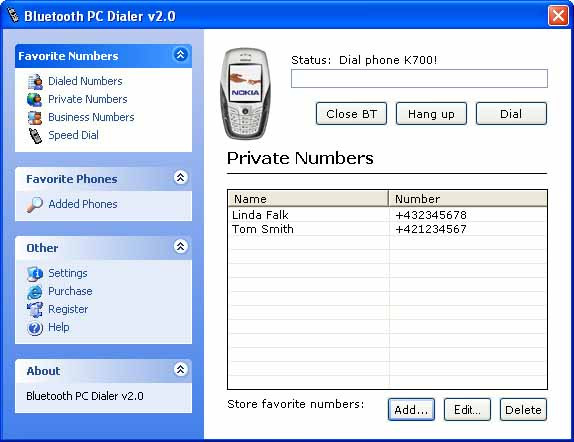Click the Favorite Phones panel title

72,179
